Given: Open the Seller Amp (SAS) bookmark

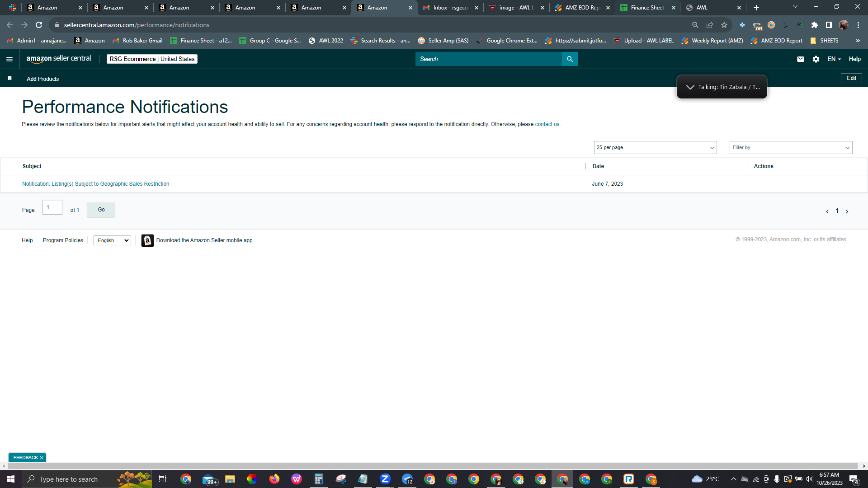Looking at the screenshot, I should pyautogui.click(x=443, y=41).
